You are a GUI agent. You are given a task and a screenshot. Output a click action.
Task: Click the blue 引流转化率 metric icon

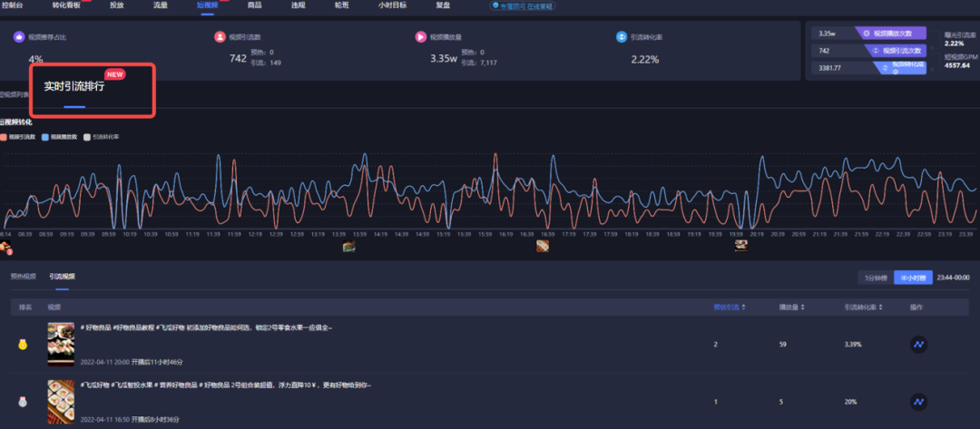(622, 37)
